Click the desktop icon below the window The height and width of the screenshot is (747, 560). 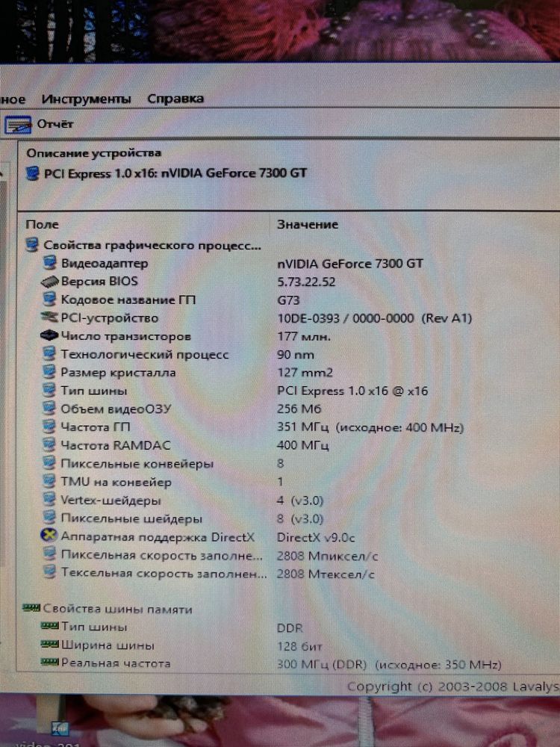tap(60, 728)
